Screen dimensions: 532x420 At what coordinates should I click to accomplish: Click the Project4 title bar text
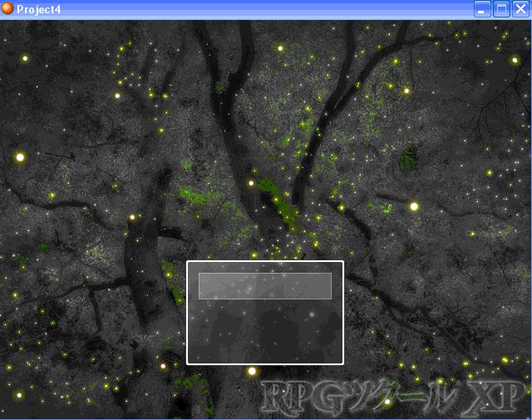(39, 9)
